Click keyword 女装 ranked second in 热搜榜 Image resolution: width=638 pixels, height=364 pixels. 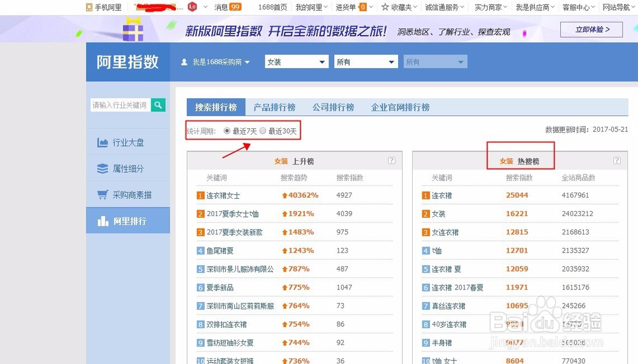coord(438,214)
